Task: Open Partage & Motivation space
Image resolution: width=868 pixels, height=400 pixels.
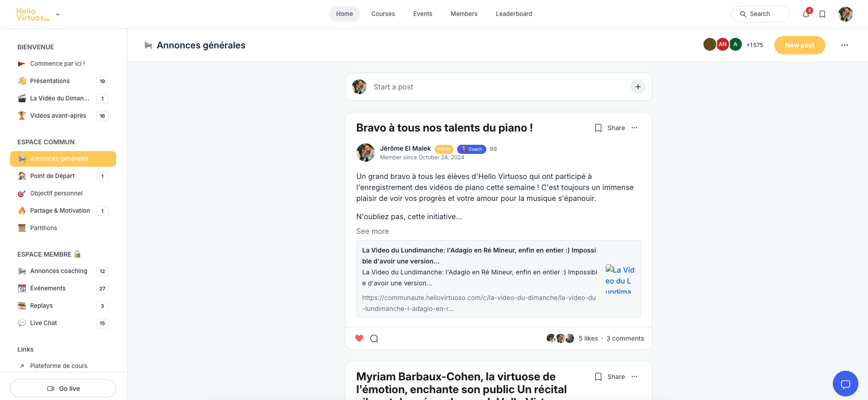Action: pyautogui.click(x=63, y=211)
